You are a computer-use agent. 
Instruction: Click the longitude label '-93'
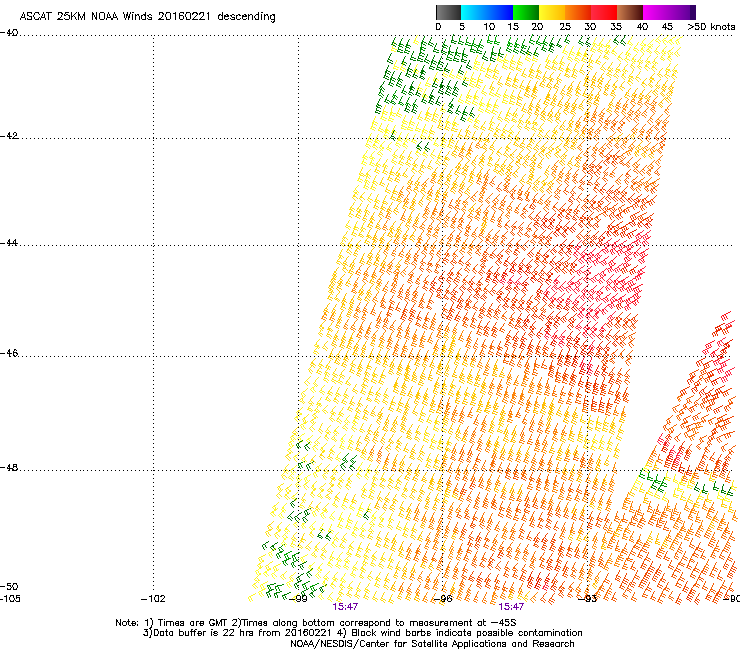point(588,599)
